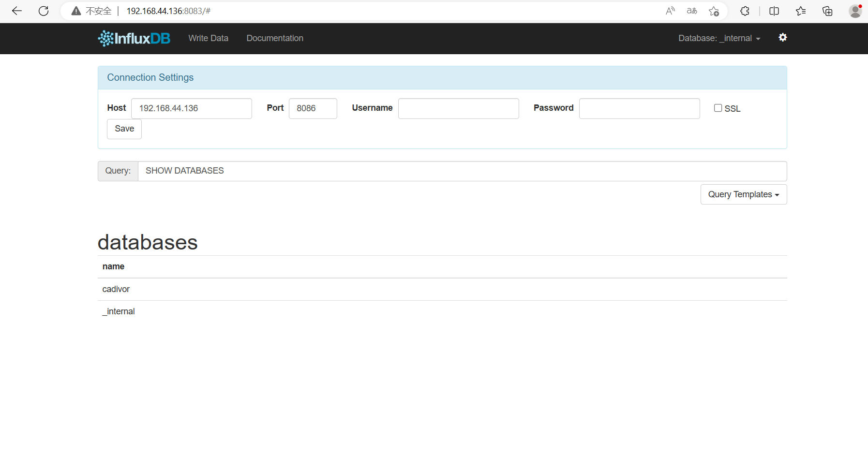868x455 pixels.
Task: Click the databases heading text
Action: click(148, 242)
